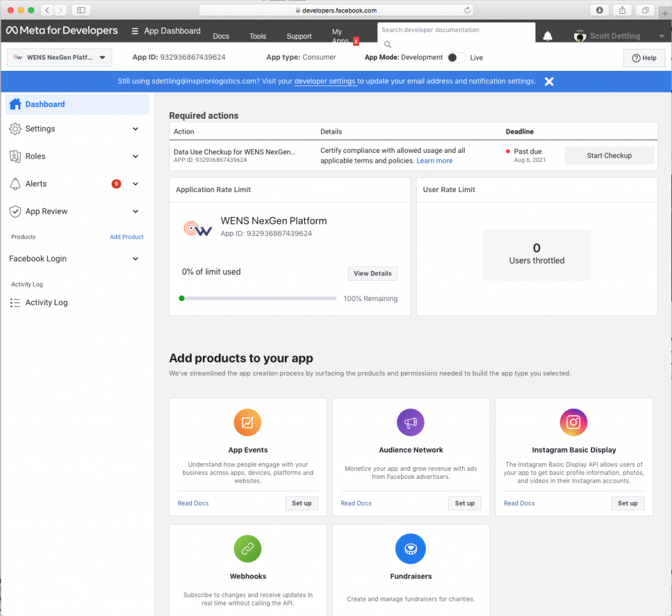This screenshot has width=672, height=616.
Task: Open Activity Log in the sidebar
Action: click(x=46, y=303)
